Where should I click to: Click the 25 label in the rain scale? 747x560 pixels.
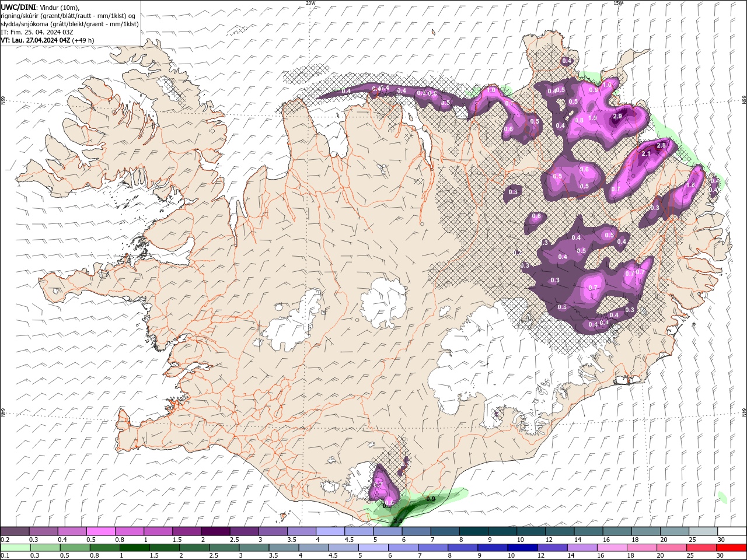(691, 556)
